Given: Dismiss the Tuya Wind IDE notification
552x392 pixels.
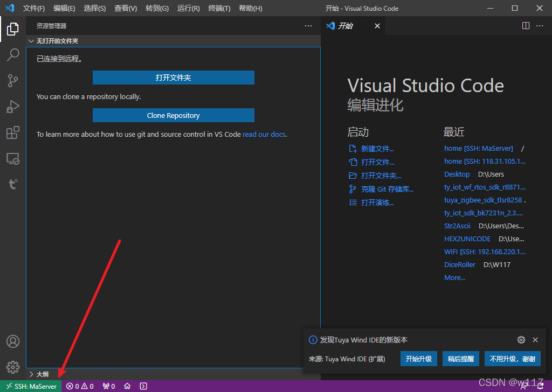Looking at the screenshot, I should click(x=535, y=340).
